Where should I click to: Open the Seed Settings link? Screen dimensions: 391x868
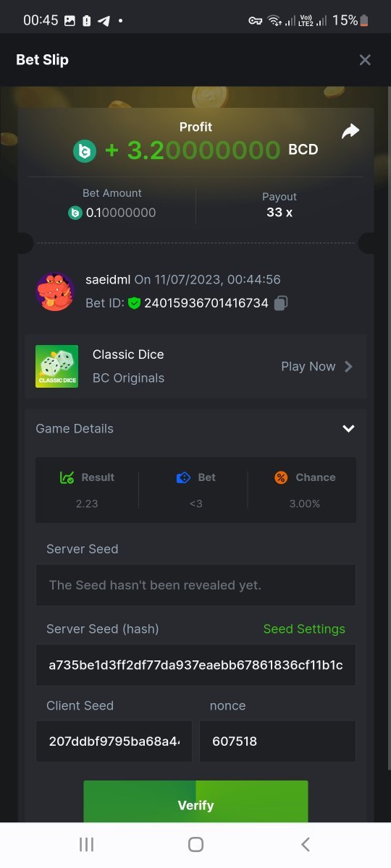point(304,629)
